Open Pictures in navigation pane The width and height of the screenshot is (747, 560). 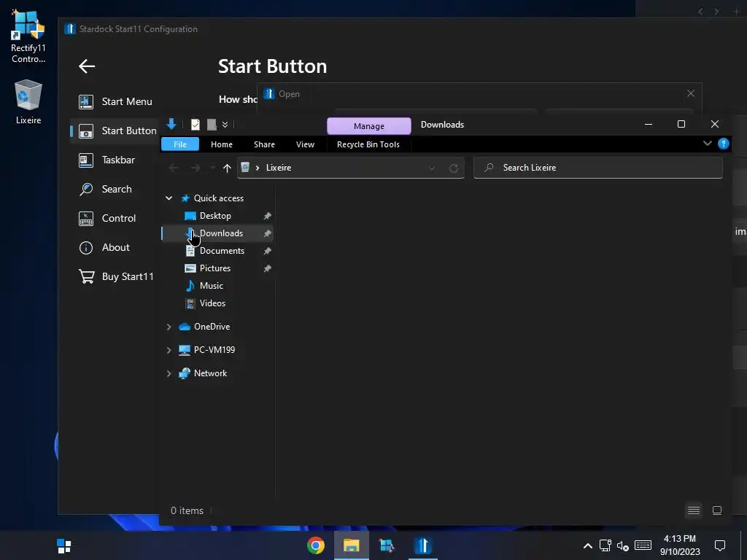pos(215,268)
